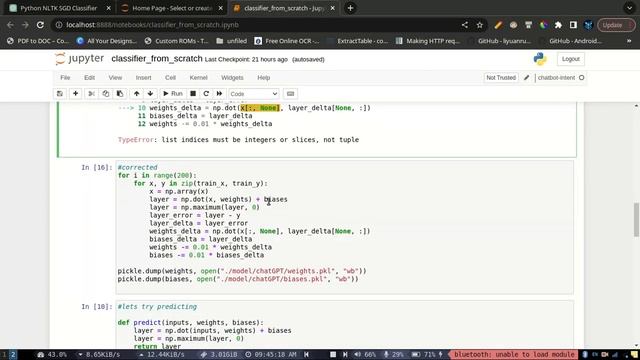Move the selected cell down
640x360 pixels.
150,93
